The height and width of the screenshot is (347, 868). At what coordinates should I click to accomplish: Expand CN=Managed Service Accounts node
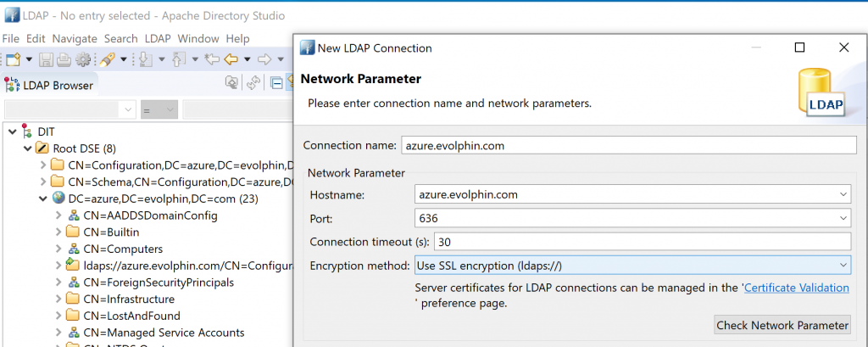[58, 333]
